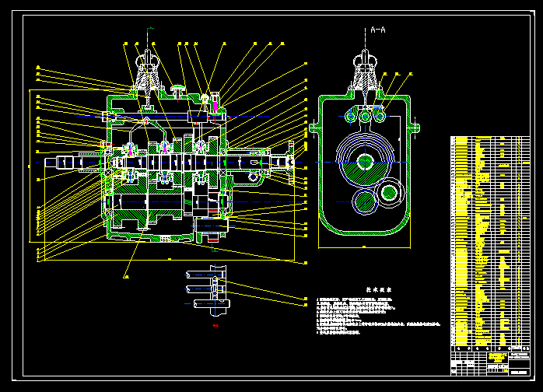Click the gear shift lever knob in main view

pyautogui.click(x=148, y=61)
